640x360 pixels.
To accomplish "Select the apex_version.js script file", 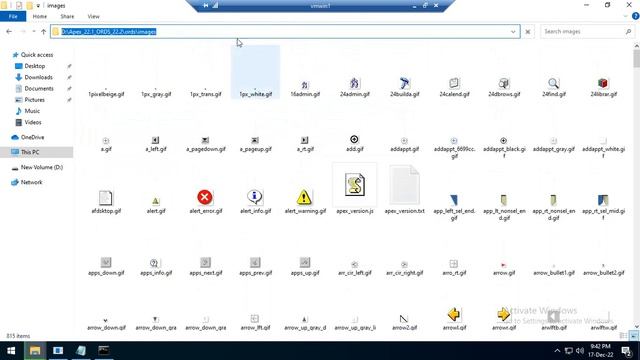I will [x=354, y=184].
